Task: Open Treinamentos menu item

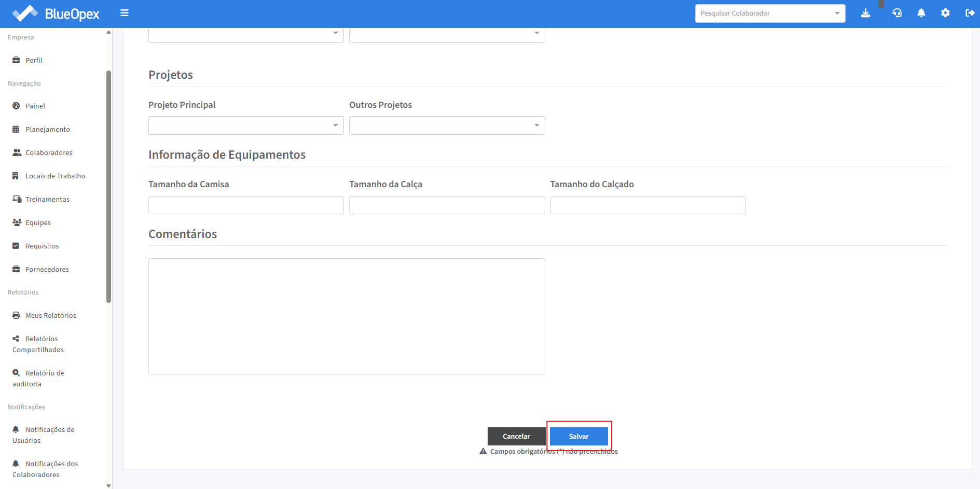Action: point(47,199)
